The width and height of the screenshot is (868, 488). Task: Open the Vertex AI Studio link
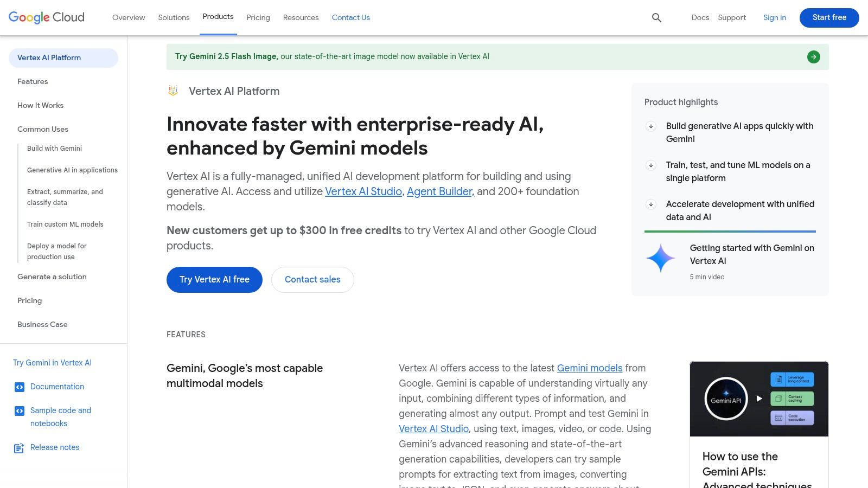point(363,191)
